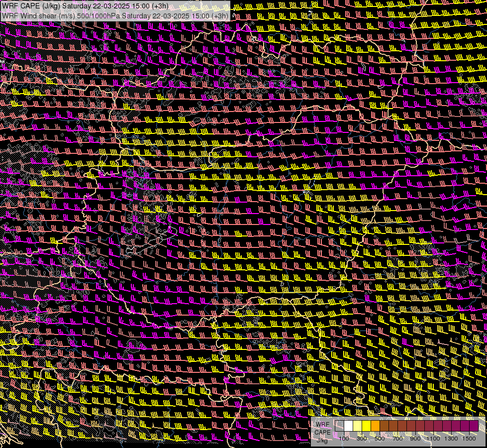Screen dimensions: 487x448
Task: Select the orange CAPE legend swatch
Action: tap(375, 426)
